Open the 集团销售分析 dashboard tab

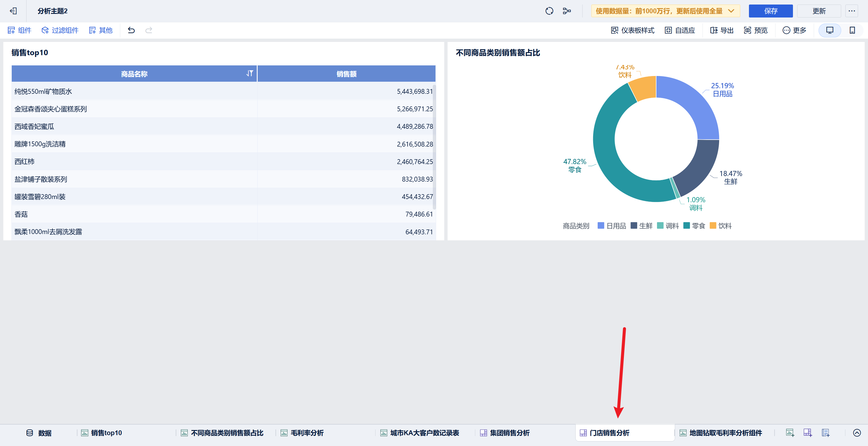click(x=509, y=433)
